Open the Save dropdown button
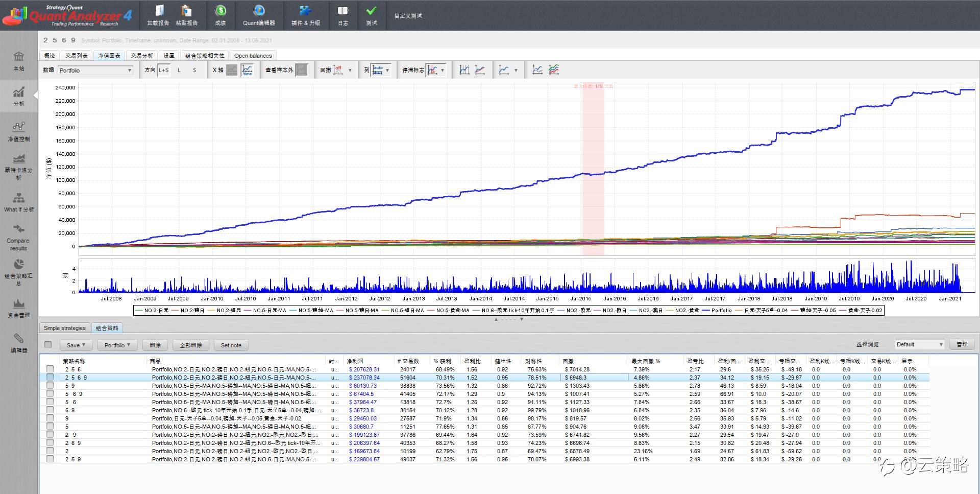Image resolution: width=980 pixels, height=494 pixels. 76,345
